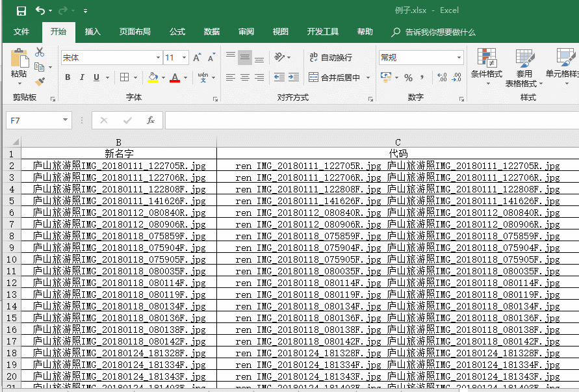This screenshot has height=392, width=579.
Task: Open the wén phonetic guide button
Action: 203,77
